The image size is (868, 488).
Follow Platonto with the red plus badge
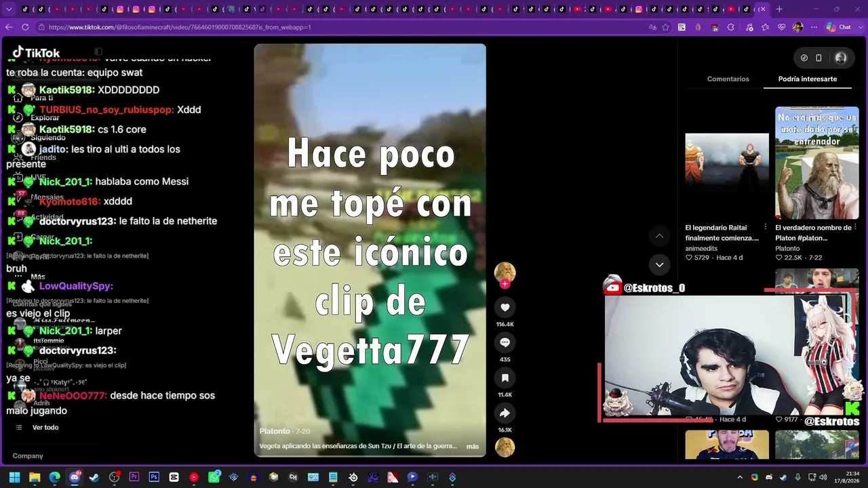[x=505, y=284]
